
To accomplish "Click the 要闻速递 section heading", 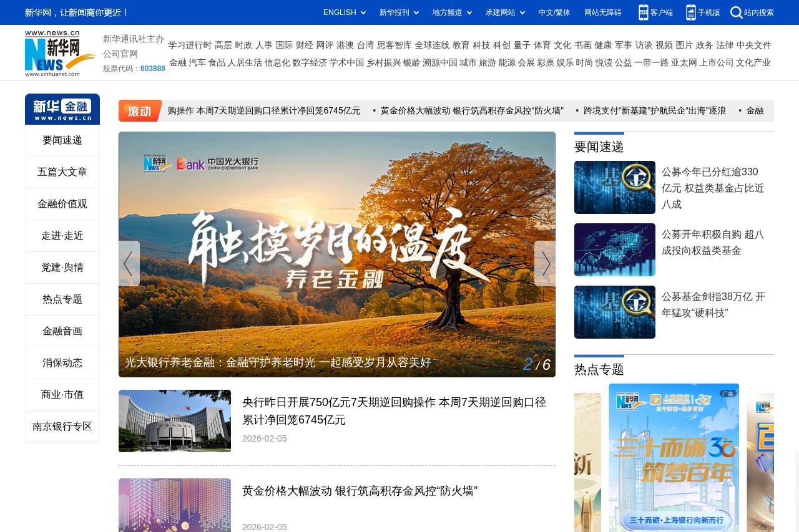I will (599, 147).
